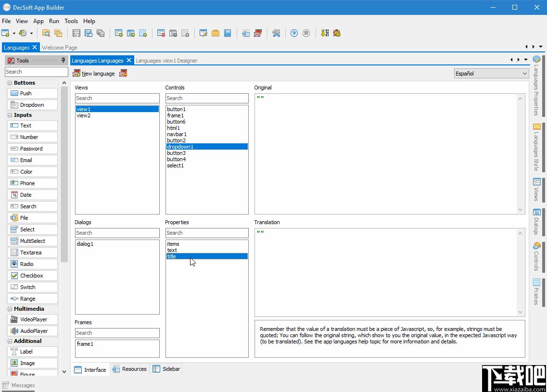
Task: Click the debug bug icon in toolbar
Action: tap(337, 33)
